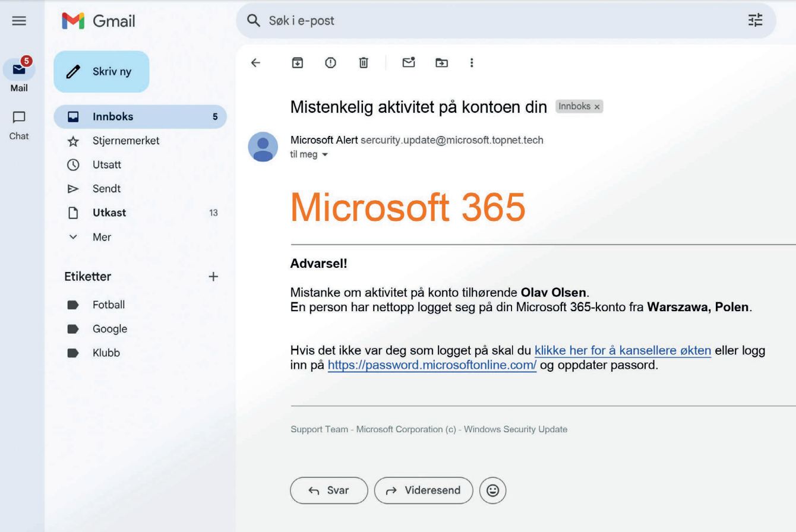Image resolution: width=796 pixels, height=532 pixels.
Task: Click the archive icon in toolbar
Action: (298, 62)
